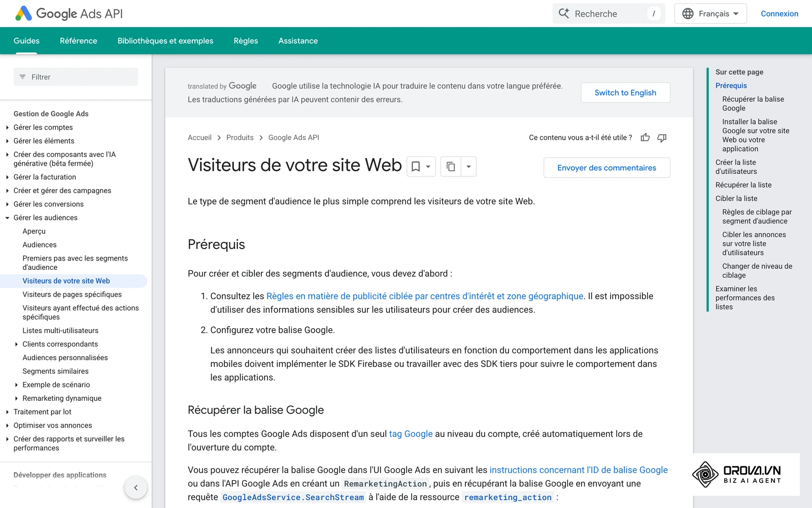This screenshot has height=508, width=812.
Task: Open the copy options dropdown arrow
Action: 468,167
